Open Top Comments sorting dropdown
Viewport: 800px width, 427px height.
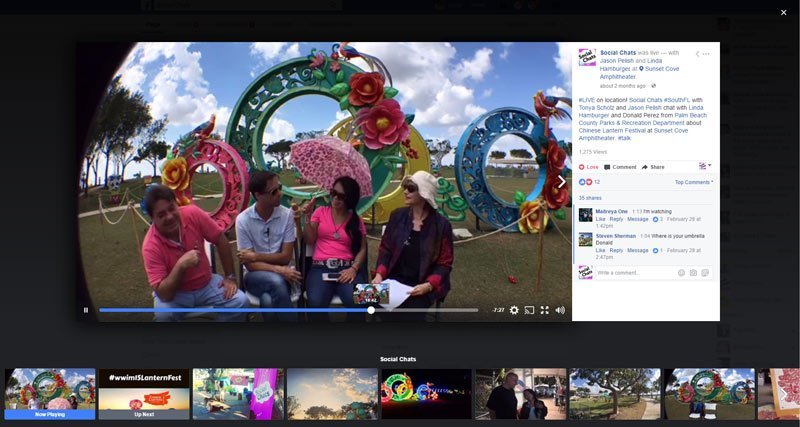coord(694,182)
